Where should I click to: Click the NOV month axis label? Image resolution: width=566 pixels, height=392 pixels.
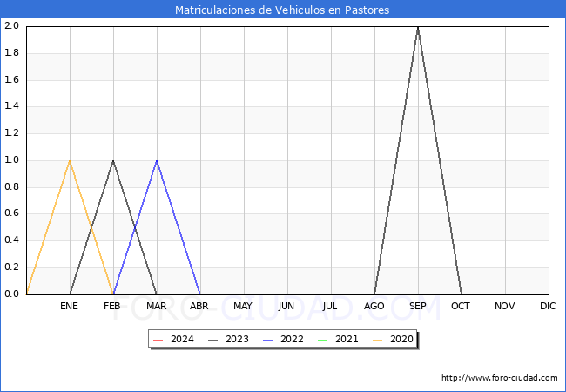[505, 306]
